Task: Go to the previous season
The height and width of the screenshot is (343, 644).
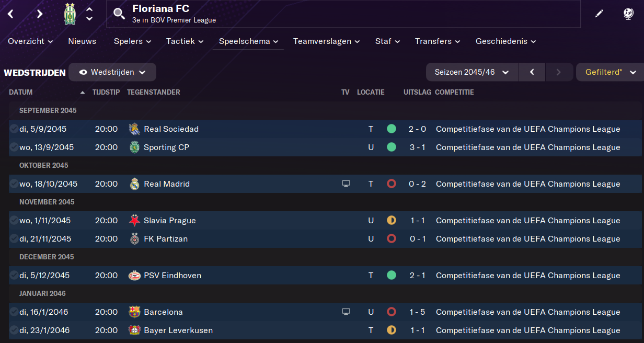Action: (x=532, y=72)
